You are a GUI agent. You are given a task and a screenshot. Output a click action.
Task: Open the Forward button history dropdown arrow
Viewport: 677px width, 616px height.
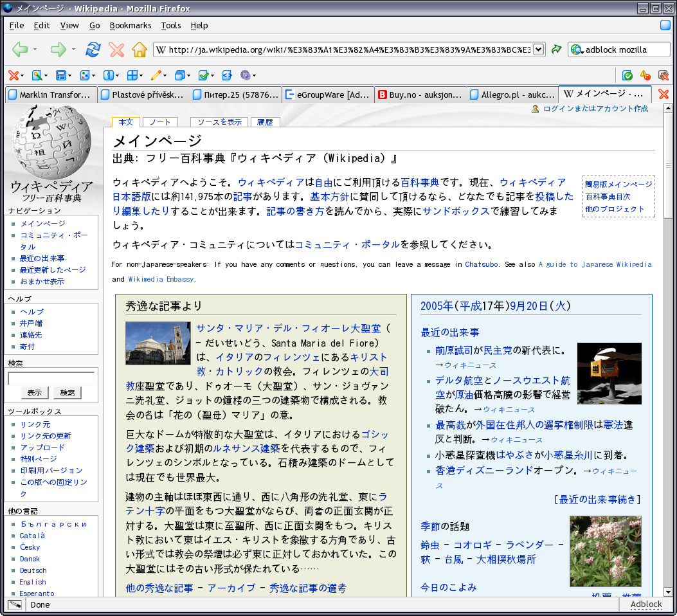coord(73,50)
